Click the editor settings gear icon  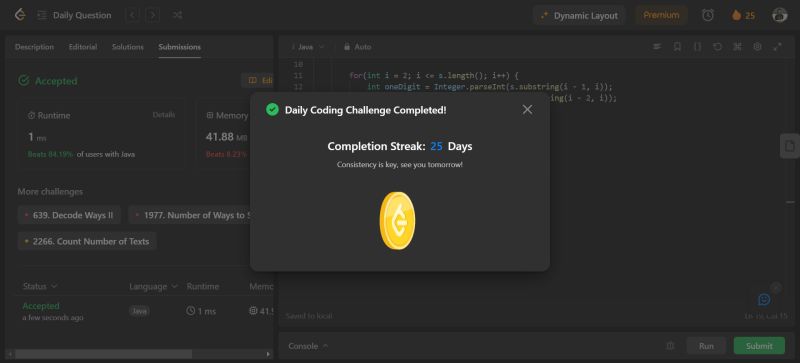(757, 46)
